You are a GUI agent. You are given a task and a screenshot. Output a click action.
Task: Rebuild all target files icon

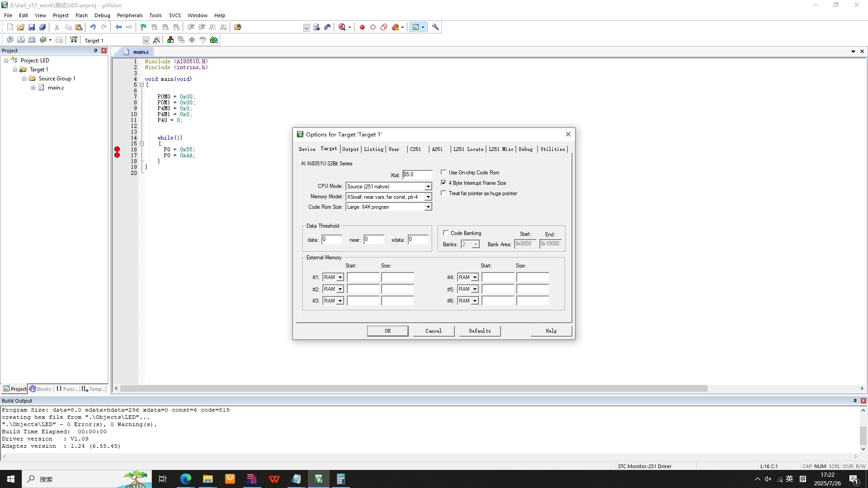coord(32,40)
